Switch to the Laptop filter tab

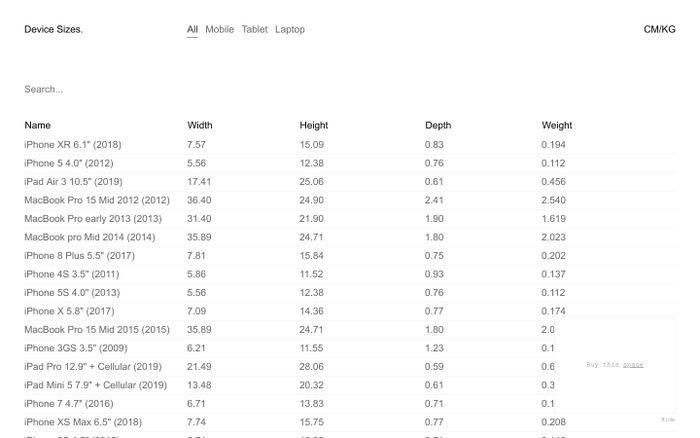pos(290,29)
